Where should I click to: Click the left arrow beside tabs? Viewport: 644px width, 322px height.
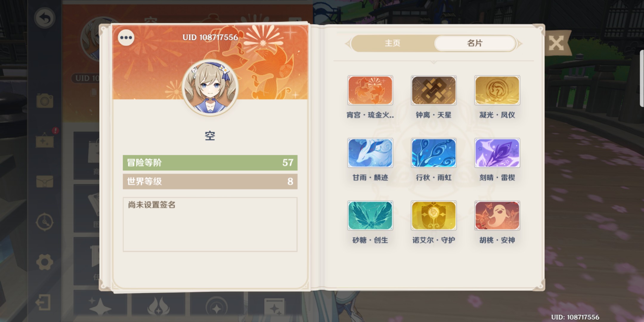pos(347,44)
